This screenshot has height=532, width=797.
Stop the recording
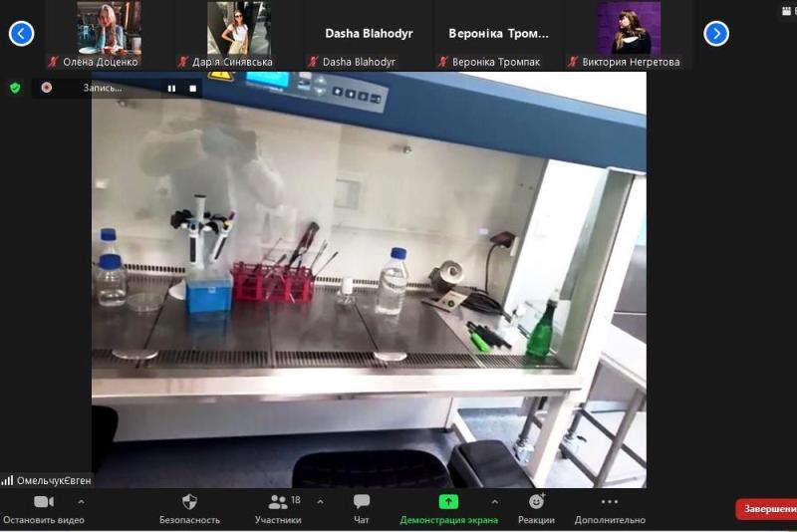pos(192,89)
